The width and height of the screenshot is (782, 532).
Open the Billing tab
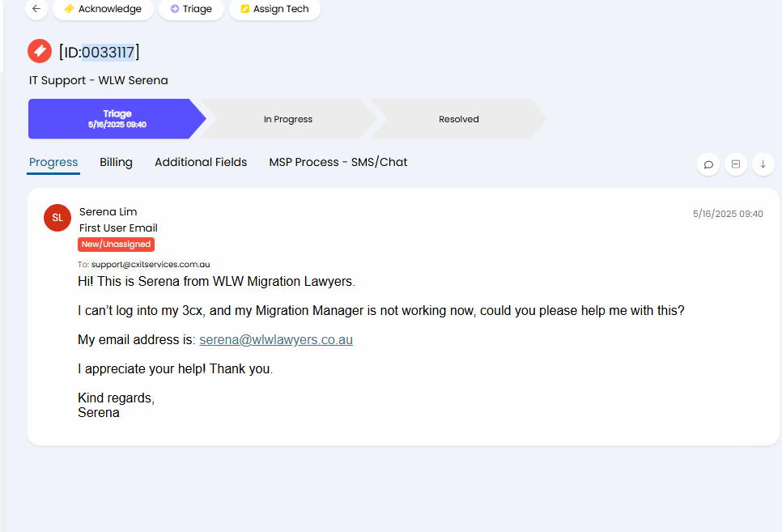[117, 162]
